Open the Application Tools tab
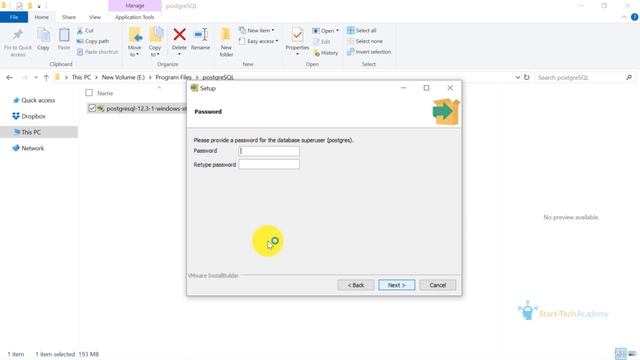 point(135,17)
